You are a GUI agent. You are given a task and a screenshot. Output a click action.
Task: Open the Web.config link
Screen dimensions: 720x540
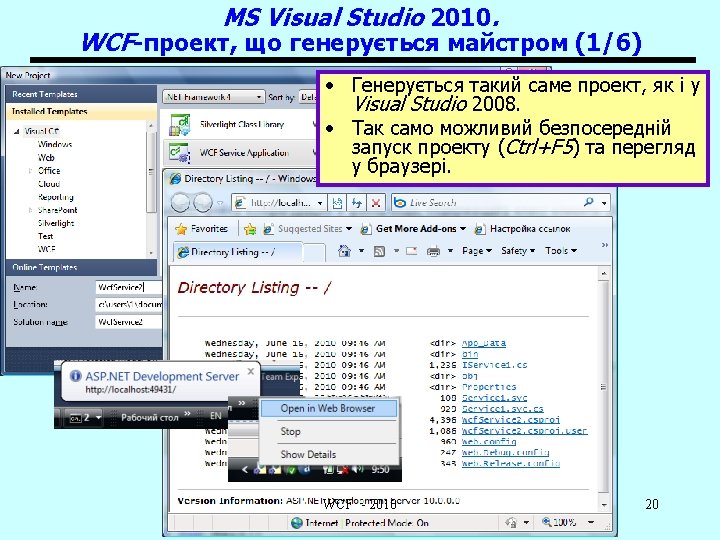[489, 442]
